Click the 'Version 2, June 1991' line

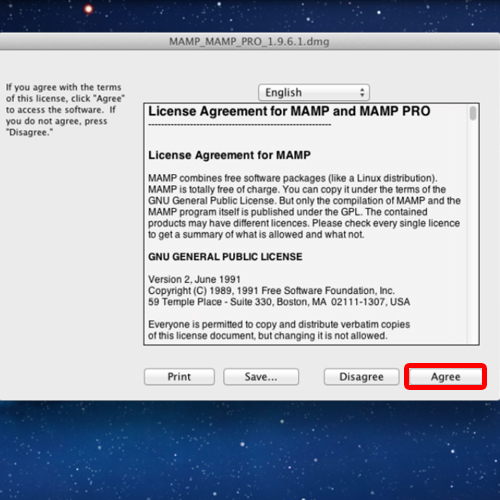[x=194, y=279]
